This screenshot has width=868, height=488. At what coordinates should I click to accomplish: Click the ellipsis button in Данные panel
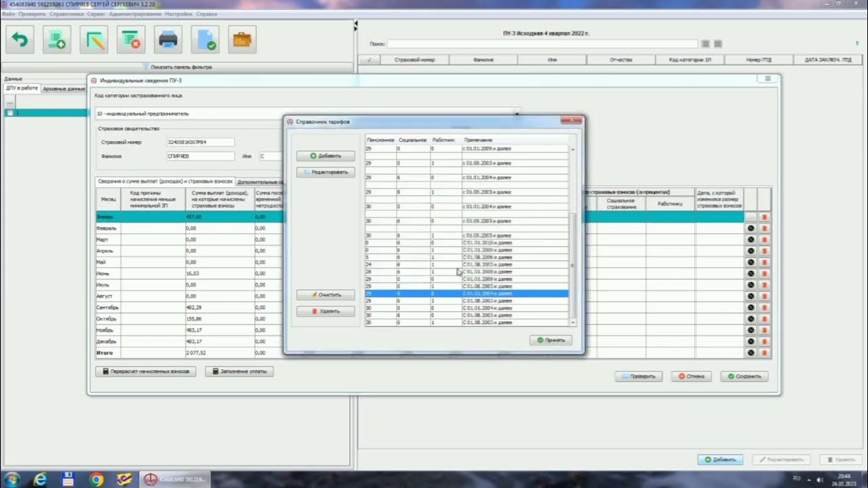[x=9, y=102]
